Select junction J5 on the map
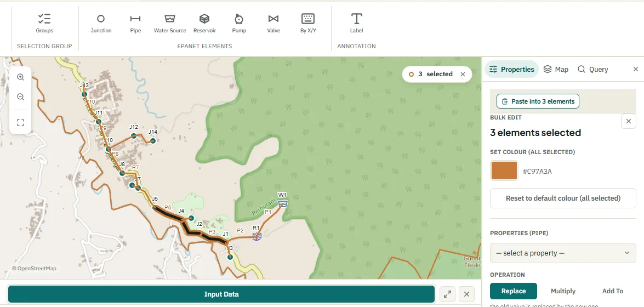 155,208
